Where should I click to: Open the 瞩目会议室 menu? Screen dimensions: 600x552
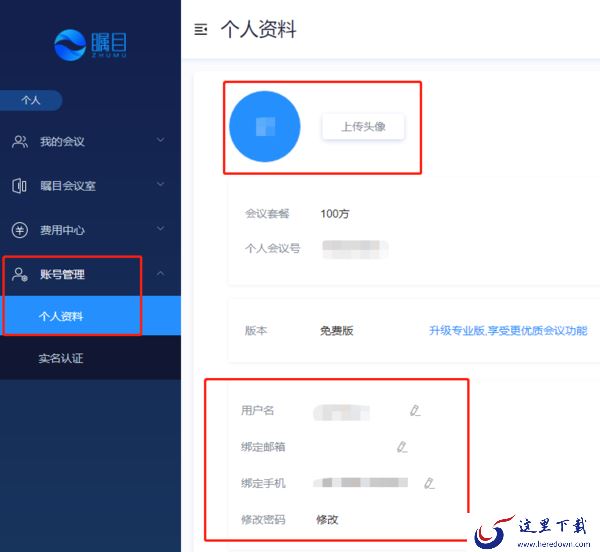pyautogui.click(x=90, y=186)
